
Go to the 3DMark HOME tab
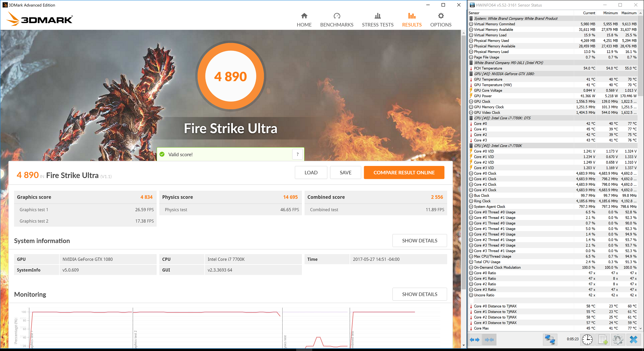[x=304, y=20]
